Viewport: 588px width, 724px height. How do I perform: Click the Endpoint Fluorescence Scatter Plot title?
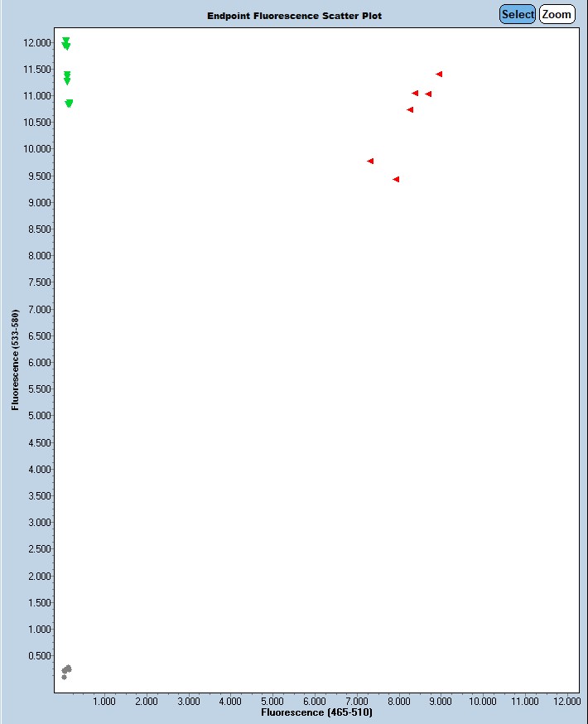pyautogui.click(x=295, y=16)
